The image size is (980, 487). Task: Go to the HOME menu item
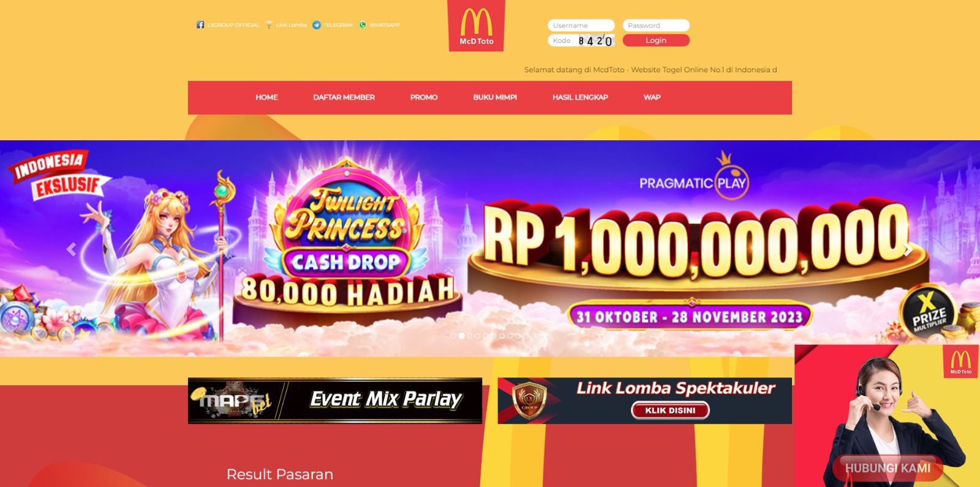point(266,97)
